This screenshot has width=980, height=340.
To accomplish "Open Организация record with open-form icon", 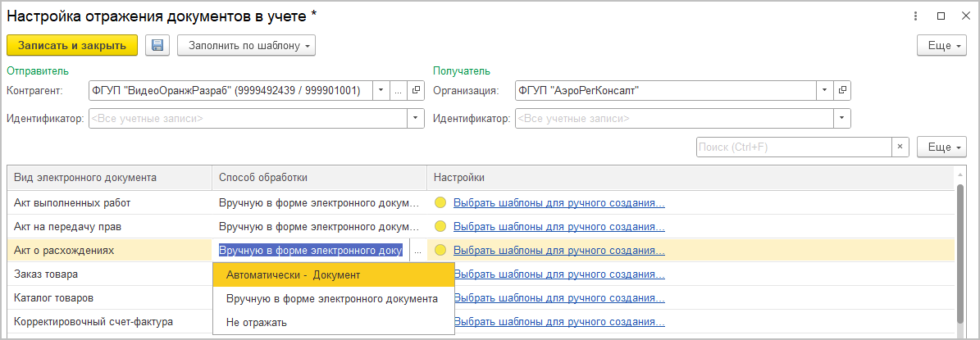I will [842, 91].
